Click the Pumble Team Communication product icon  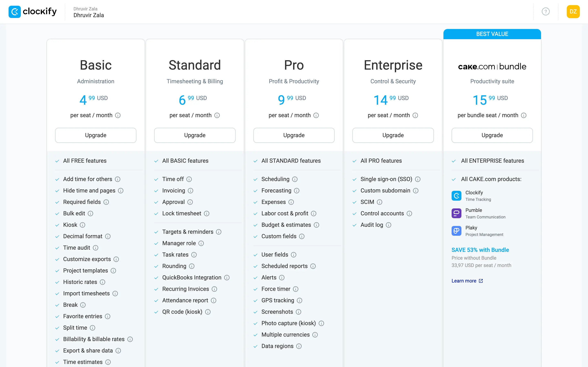456,213
